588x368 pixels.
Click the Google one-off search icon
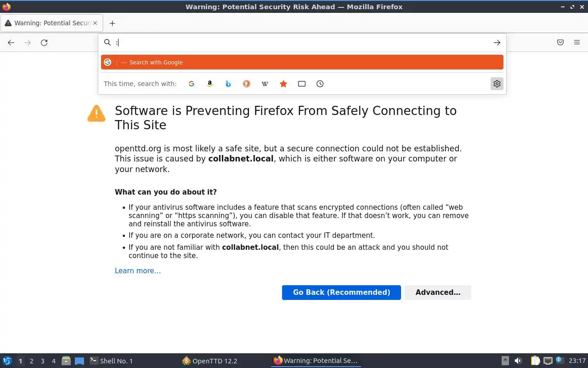point(192,84)
